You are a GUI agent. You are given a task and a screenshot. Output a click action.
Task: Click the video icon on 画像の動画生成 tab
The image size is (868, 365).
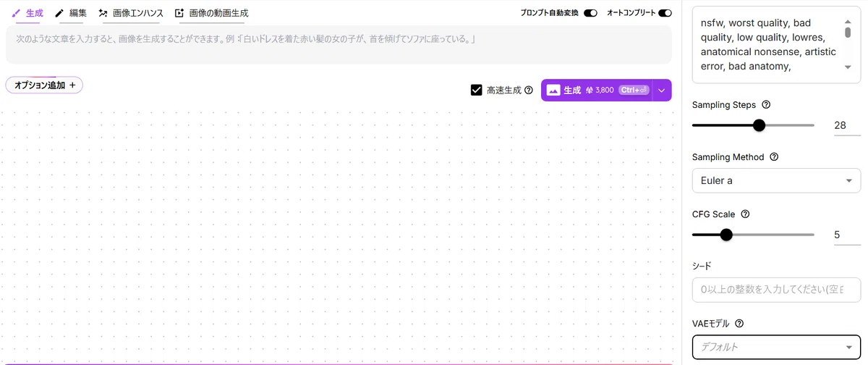(179, 13)
